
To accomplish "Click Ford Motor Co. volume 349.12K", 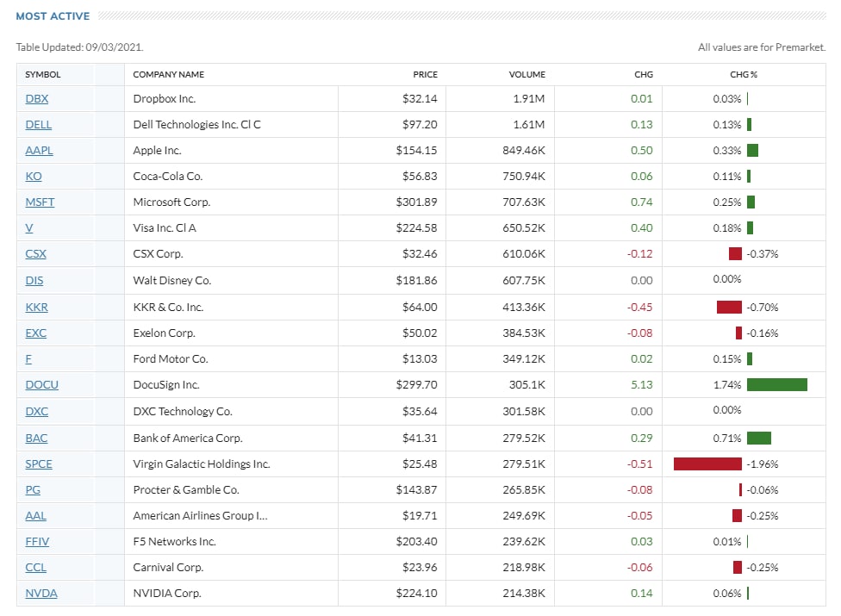I will point(524,358).
